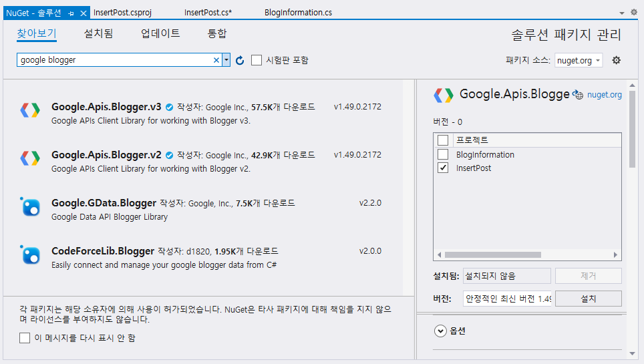Click the project column header '프로젝트'
644x364 pixels.
[x=472, y=140]
